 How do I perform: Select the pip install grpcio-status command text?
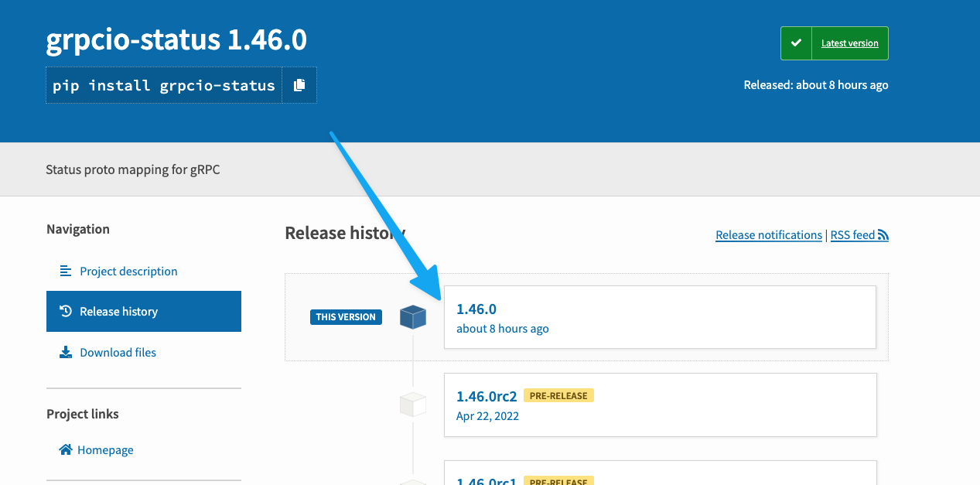pos(164,85)
